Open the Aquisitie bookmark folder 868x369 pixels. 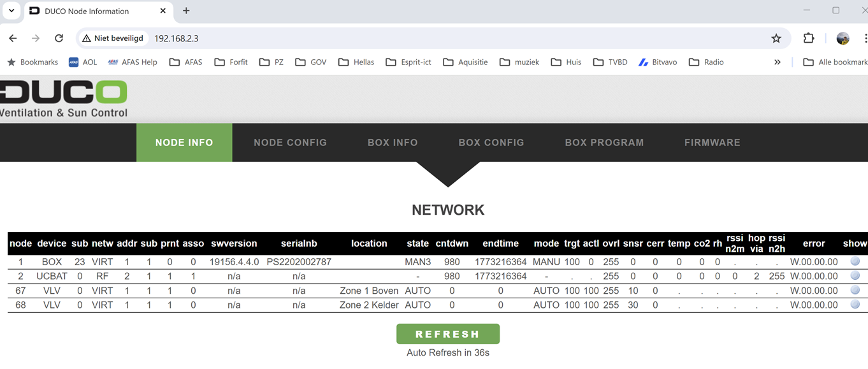pyautogui.click(x=465, y=62)
